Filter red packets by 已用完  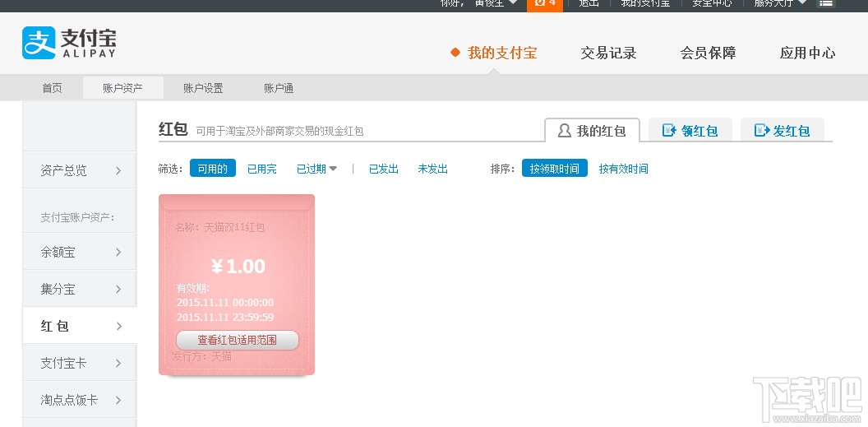pyautogui.click(x=262, y=169)
